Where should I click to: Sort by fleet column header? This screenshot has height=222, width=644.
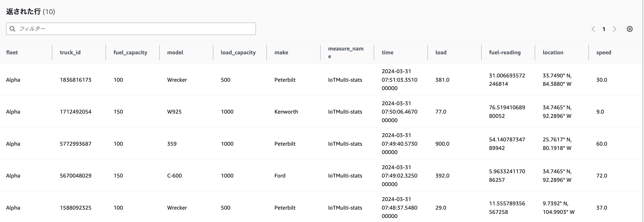coord(12,52)
